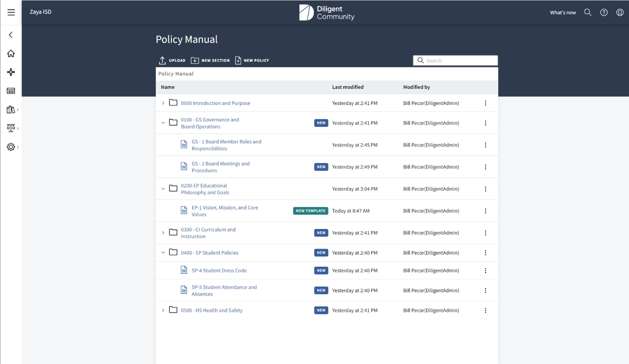Open the hamburger menu

coord(11,12)
